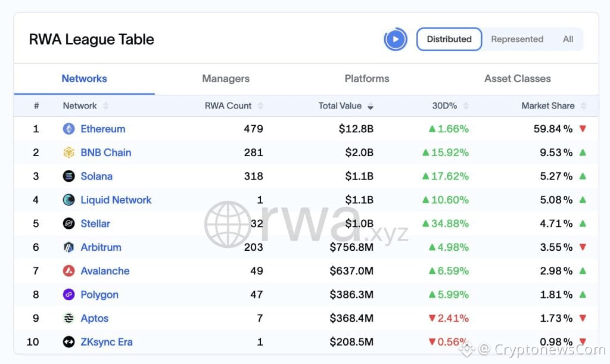Image resolution: width=610 pixels, height=364 pixels.
Task: Toggle the view to All
Action: pyautogui.click(x=568, y=39)
